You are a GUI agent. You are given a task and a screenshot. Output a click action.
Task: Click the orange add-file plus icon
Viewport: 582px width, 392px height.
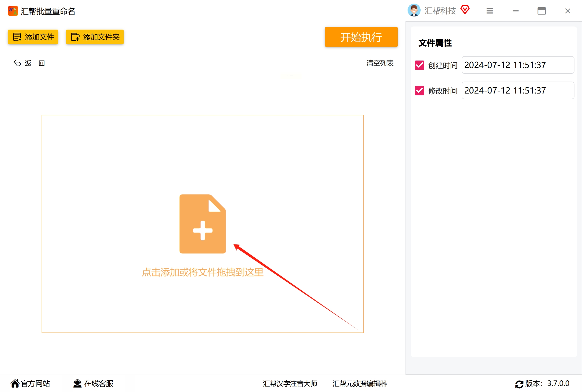[x=202, y=224]
